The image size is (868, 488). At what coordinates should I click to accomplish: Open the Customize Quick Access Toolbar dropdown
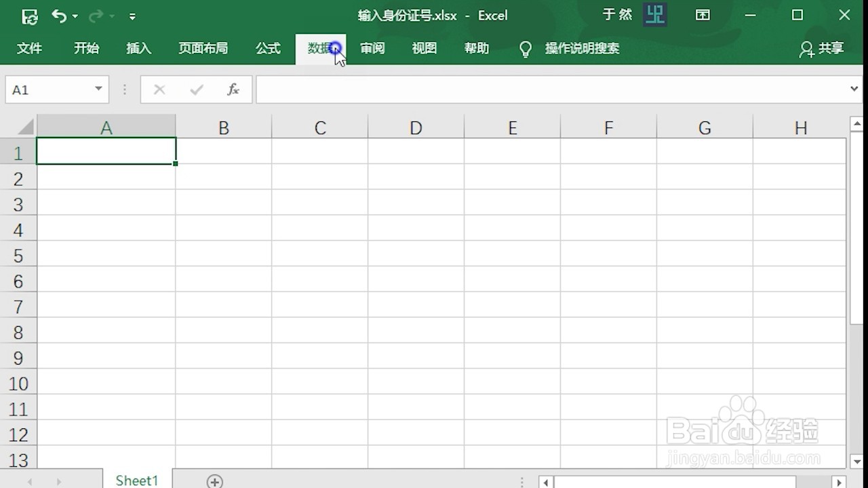tap(132, 15)
